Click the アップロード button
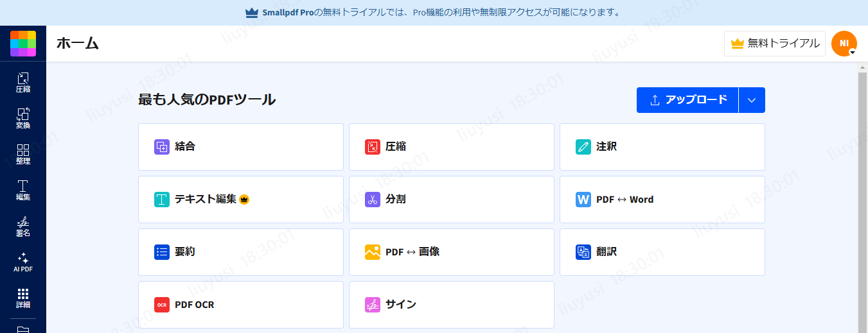868x333 pixels. click(x=687, y=100)
